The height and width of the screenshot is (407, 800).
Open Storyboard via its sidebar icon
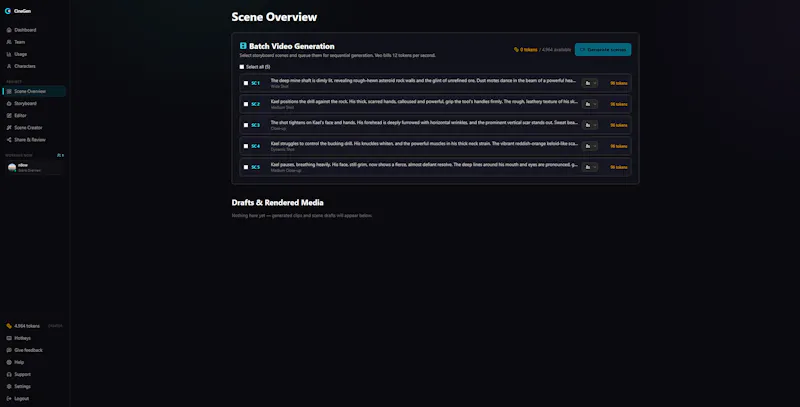point(9,104)
